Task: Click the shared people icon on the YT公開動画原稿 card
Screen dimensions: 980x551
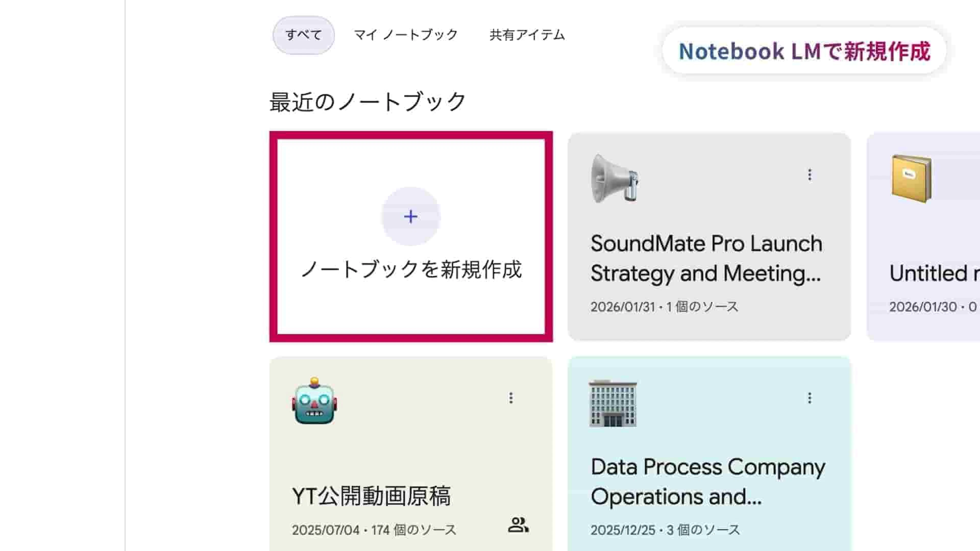Action: tap(518, 525)
